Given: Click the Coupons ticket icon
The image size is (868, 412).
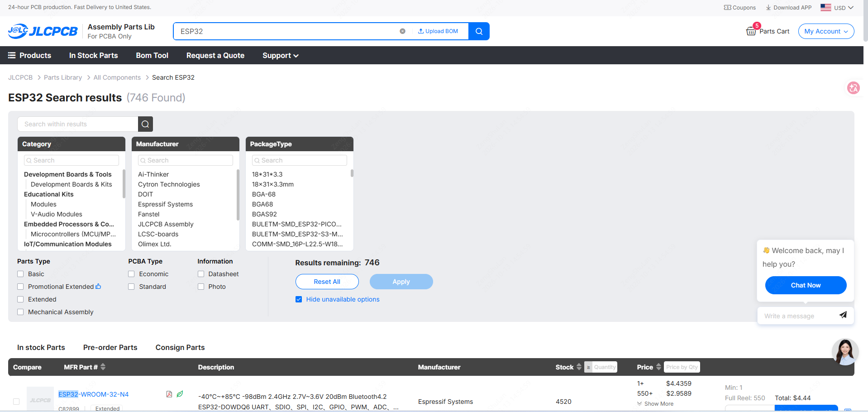Looking at the screenshot, I should pyautogui.click(x=727, y=8).
